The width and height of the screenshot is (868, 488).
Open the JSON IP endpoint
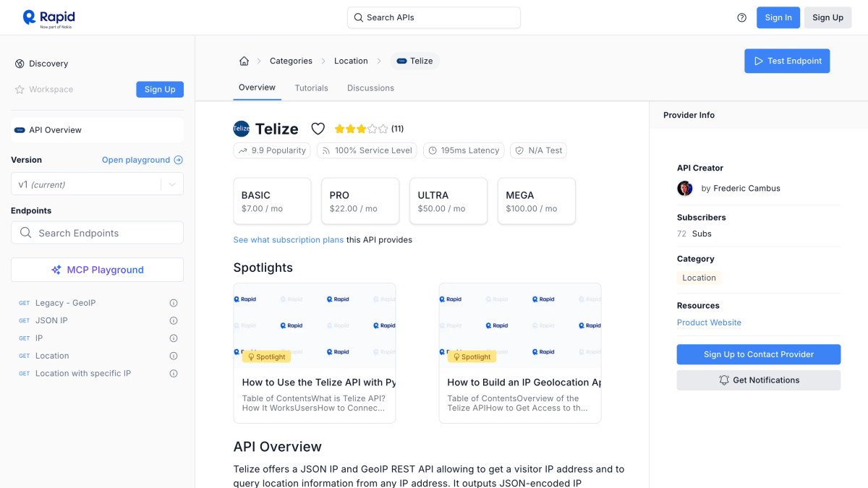tap(51, 320)
